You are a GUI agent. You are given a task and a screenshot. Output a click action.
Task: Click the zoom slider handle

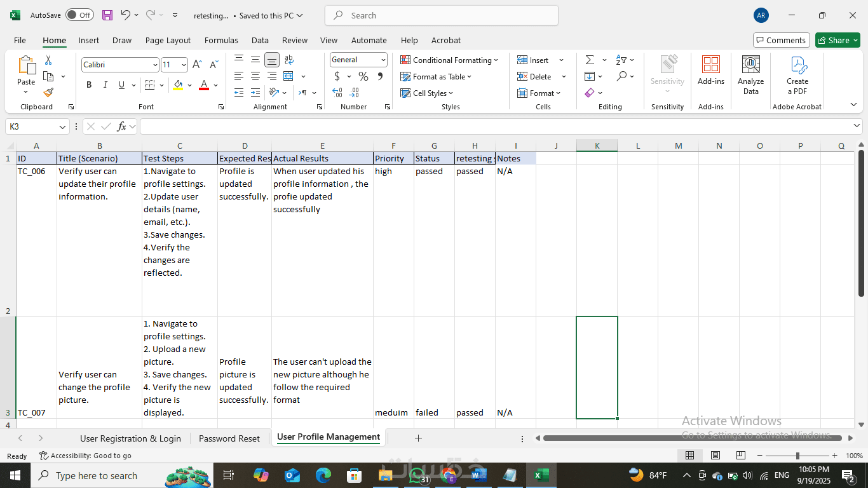797,456
